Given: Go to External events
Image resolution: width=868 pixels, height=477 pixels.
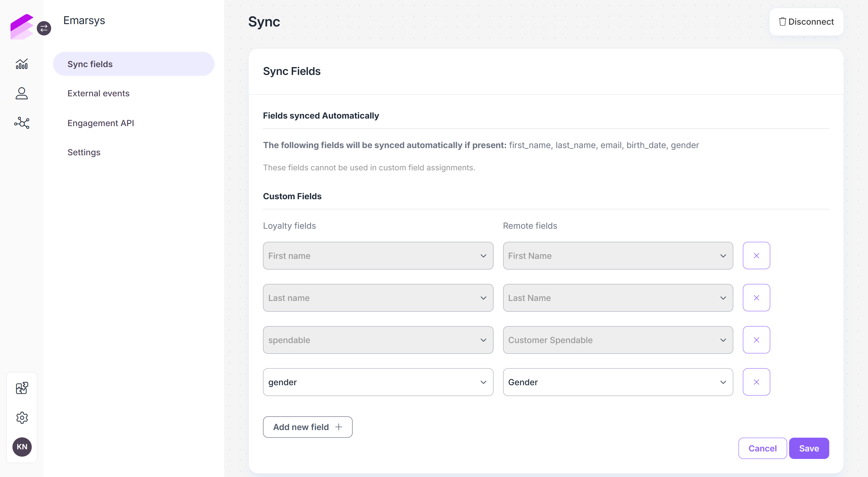Looking at the screenshot, I should (x=98, y=93).
